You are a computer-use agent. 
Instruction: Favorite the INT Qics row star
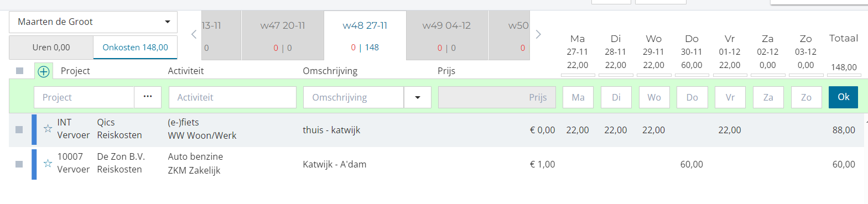pyautogui.click(x=48, y=129)
